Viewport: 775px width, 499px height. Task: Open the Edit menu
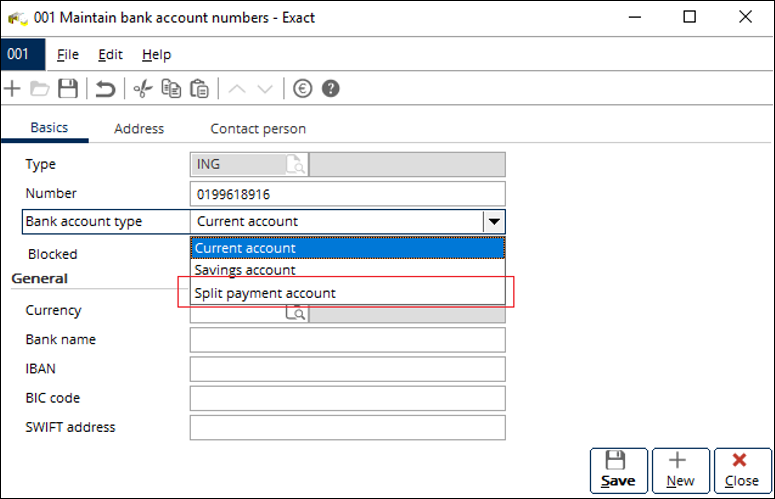click(110, 54)
